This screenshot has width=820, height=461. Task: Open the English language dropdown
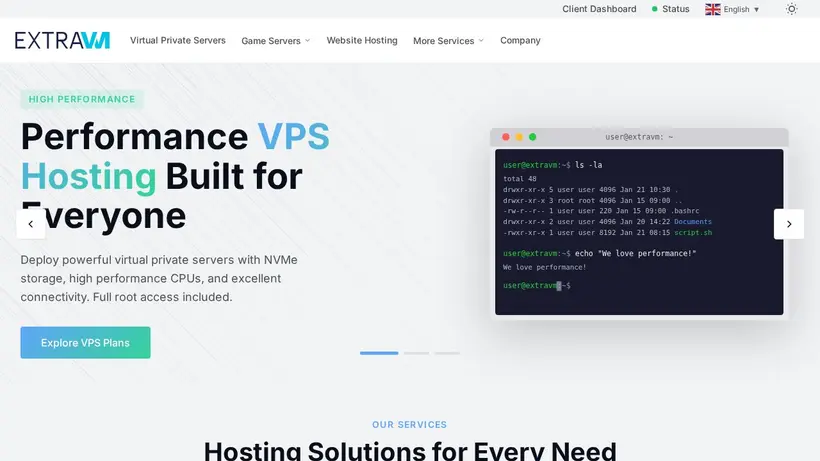[x=732, y=9]
